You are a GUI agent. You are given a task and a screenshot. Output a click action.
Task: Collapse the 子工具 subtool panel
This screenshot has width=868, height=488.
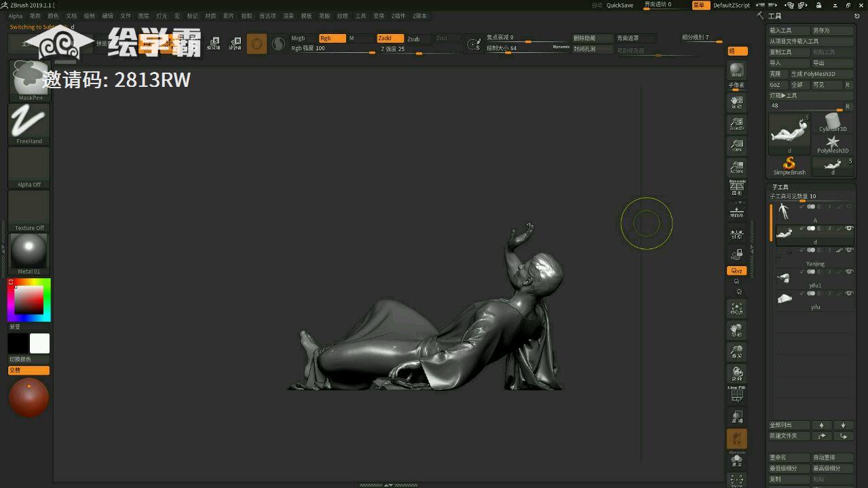pos(780,187)
